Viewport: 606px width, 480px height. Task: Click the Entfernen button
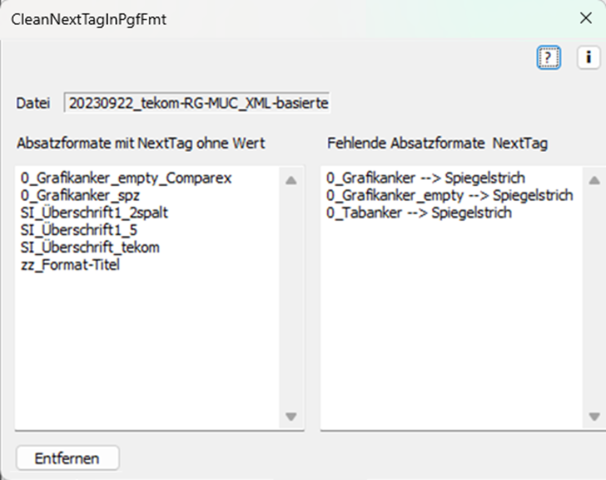coord(68,457)
